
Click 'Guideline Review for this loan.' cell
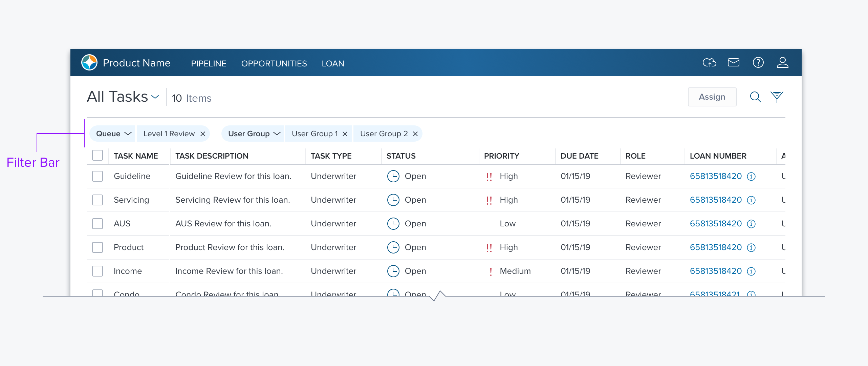(x=233, y=176)
